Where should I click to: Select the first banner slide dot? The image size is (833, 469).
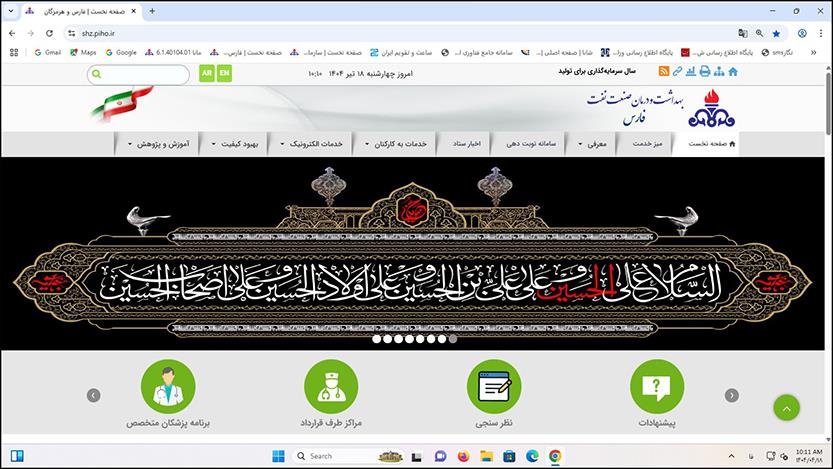tap(377, 339)
